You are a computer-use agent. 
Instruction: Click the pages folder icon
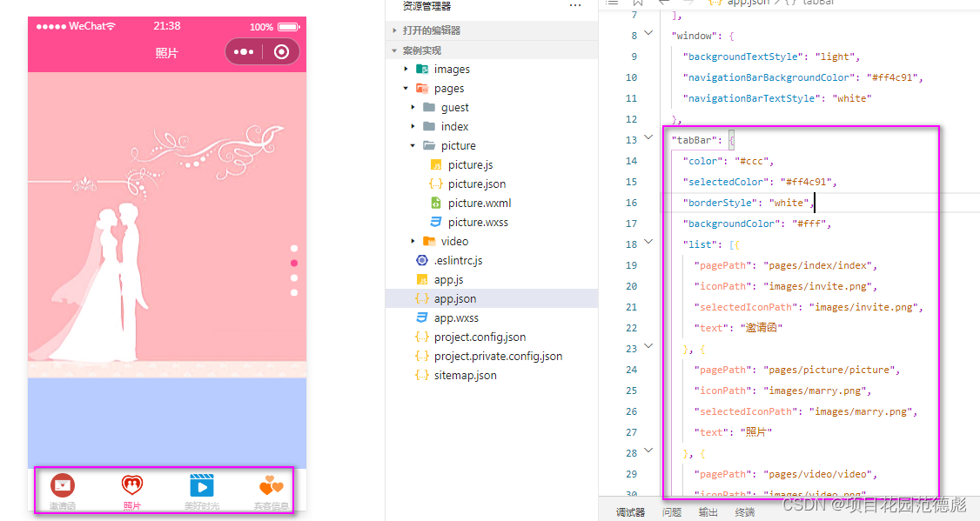(422, 88)
